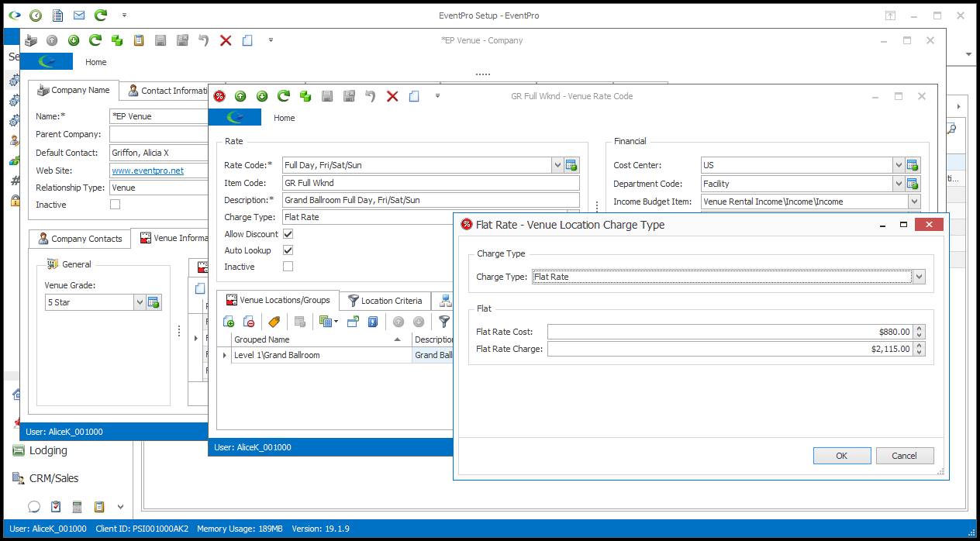Open the Cost Center lookup list button
The image size is (980, 541).
point(913,165)
